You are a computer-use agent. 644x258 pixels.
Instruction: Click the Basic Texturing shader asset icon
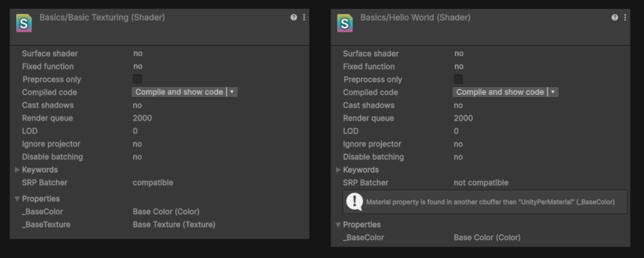[x=24, y=23]
